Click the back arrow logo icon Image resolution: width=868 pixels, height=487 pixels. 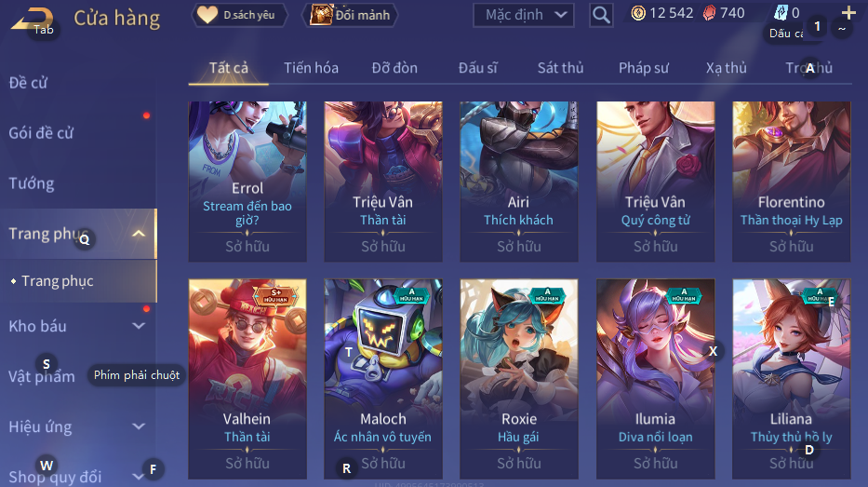[x=33, y=19]
